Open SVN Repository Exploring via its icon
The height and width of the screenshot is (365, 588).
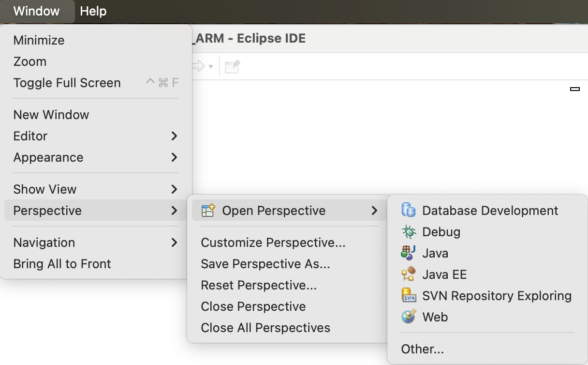409,296
